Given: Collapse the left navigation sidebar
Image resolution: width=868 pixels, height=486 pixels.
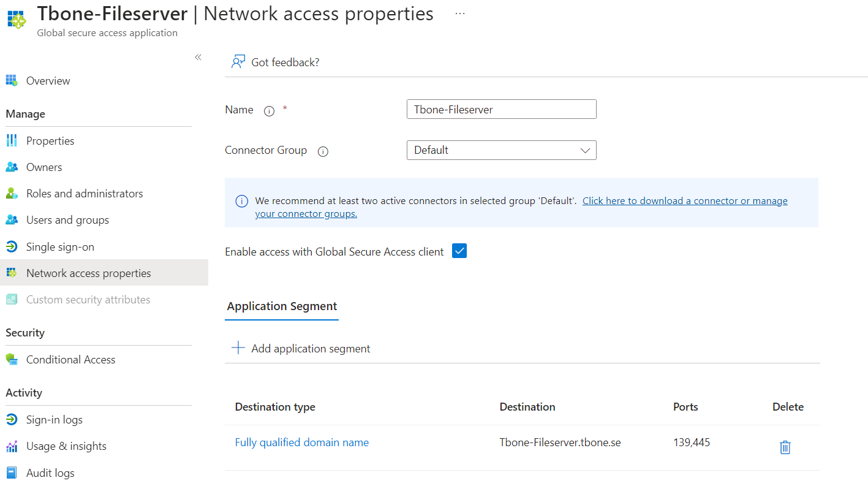Looking at the screenshot, I should pos(198,56).
